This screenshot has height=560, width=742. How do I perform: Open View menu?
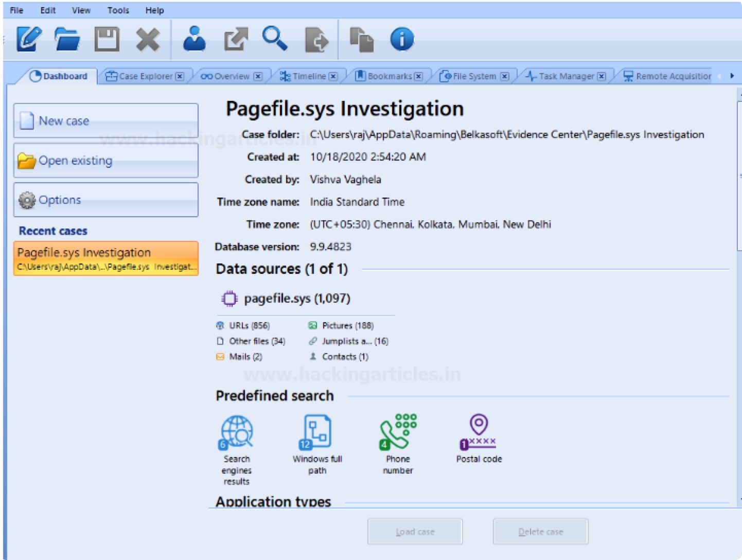pyautogui.click(x=81, y=10)
